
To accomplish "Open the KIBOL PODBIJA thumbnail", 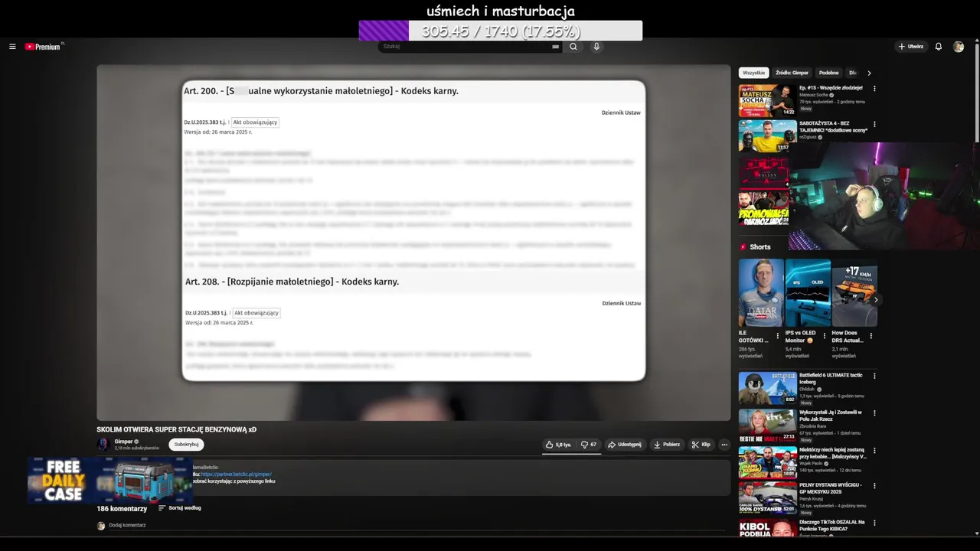I will 768,528.
